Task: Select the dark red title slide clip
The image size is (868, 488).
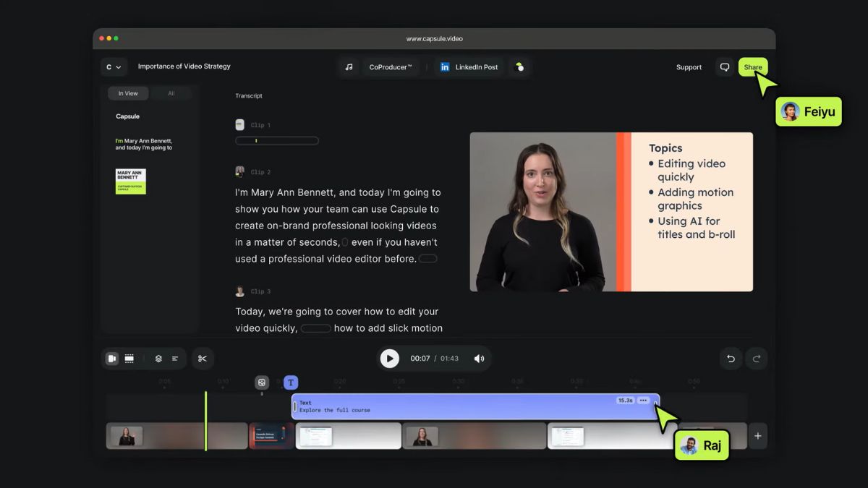Action: pyautogui.click(x=271, y=436)
